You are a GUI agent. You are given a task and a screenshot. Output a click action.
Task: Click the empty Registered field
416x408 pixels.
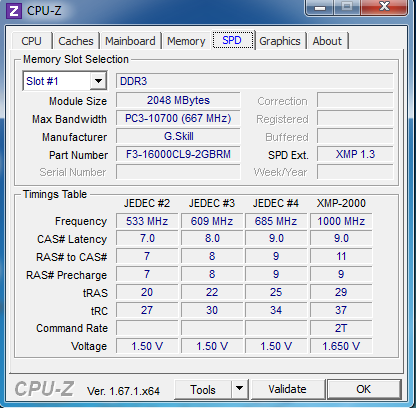pyautogui.click(x=355, y=118)
